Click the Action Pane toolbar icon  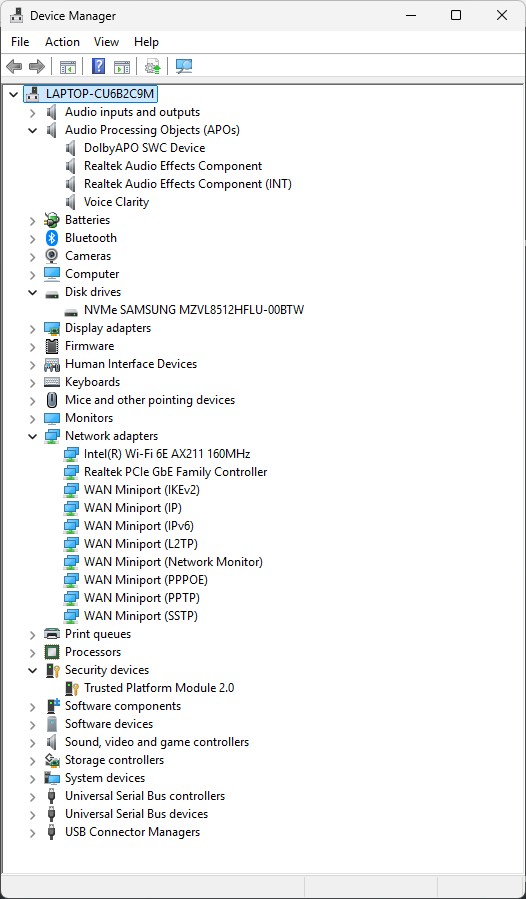(122, 67)
